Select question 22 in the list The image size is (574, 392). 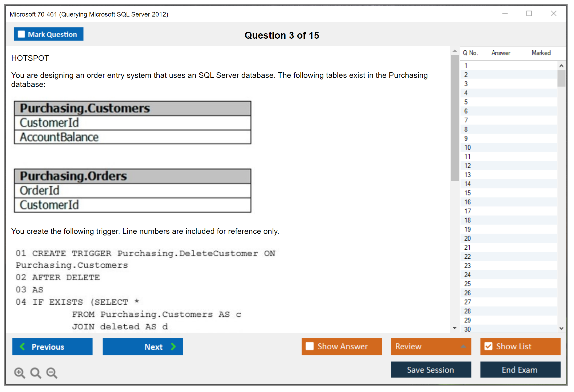pos(467,257)
